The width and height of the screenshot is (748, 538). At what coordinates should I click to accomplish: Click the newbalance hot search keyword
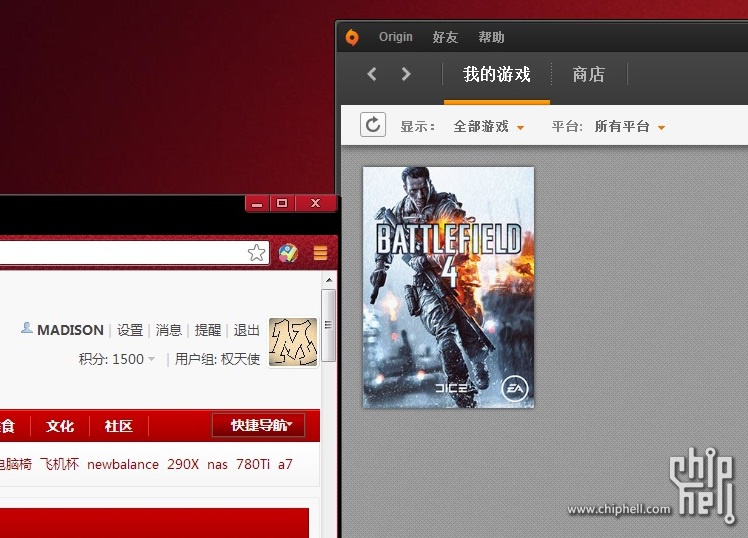(123, 464)
